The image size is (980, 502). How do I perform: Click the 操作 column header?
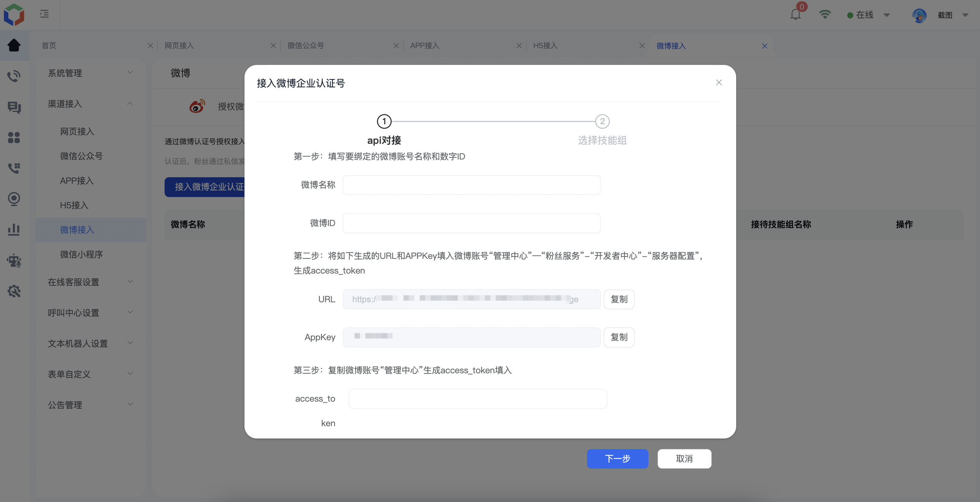click(904, 225)
